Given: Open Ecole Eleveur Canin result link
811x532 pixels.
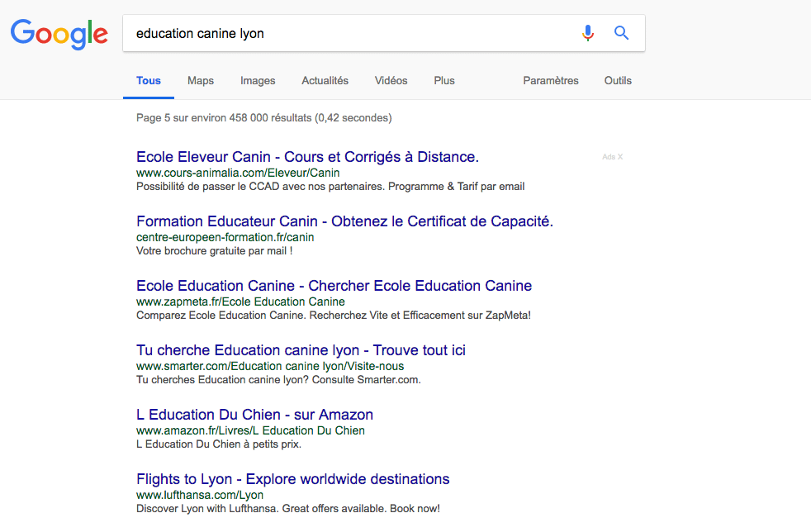Looking at the screenshot, I should click(x=308, y=157).
